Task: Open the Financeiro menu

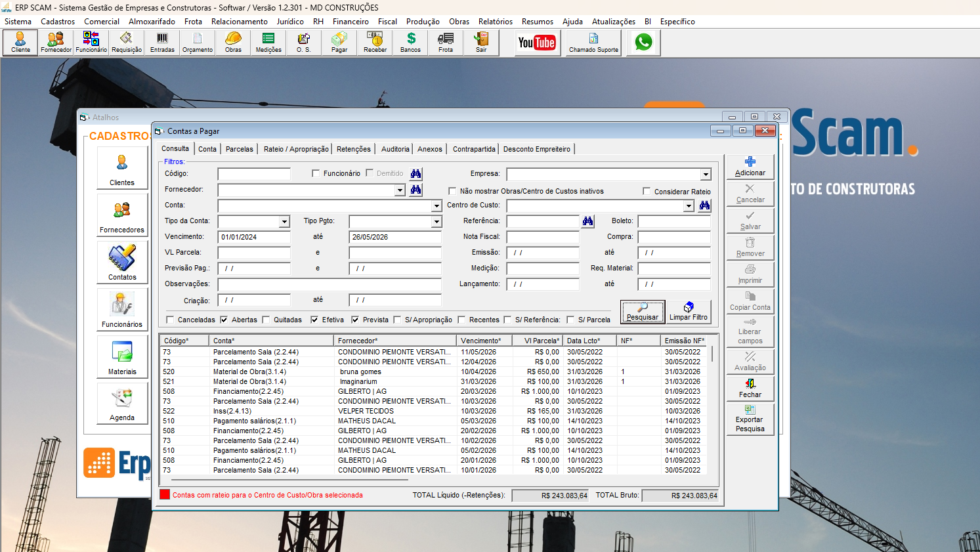Action: 351,21
